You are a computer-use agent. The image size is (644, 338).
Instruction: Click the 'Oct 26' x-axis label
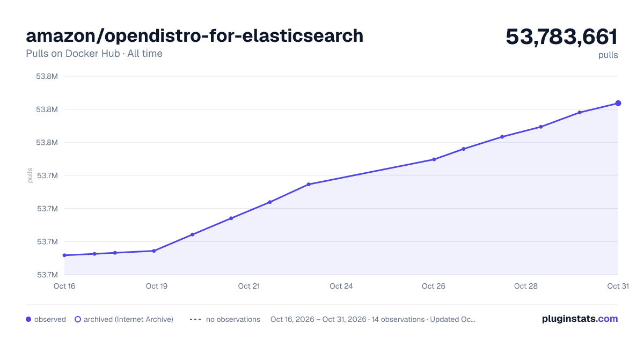[x=434, y=286]
